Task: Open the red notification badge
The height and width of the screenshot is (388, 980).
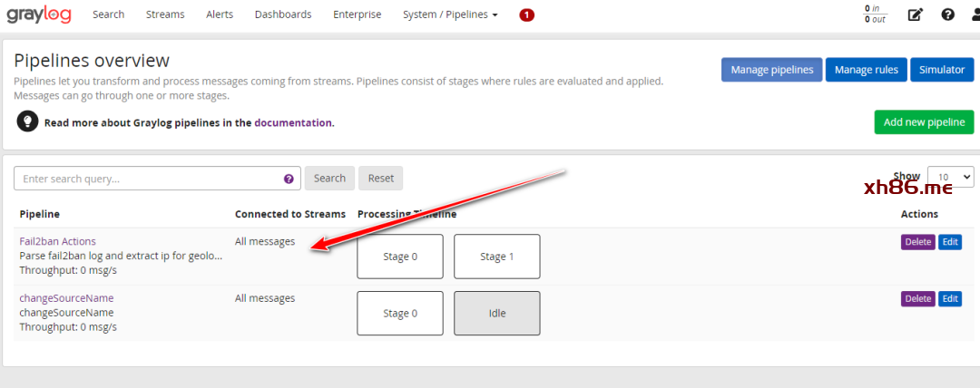Action: coord(526,15)
